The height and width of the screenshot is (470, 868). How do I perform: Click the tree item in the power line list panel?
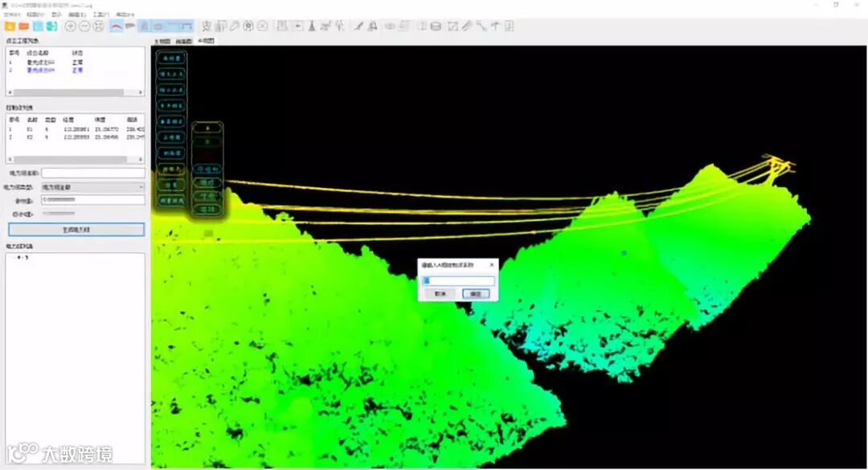(23, 257)
